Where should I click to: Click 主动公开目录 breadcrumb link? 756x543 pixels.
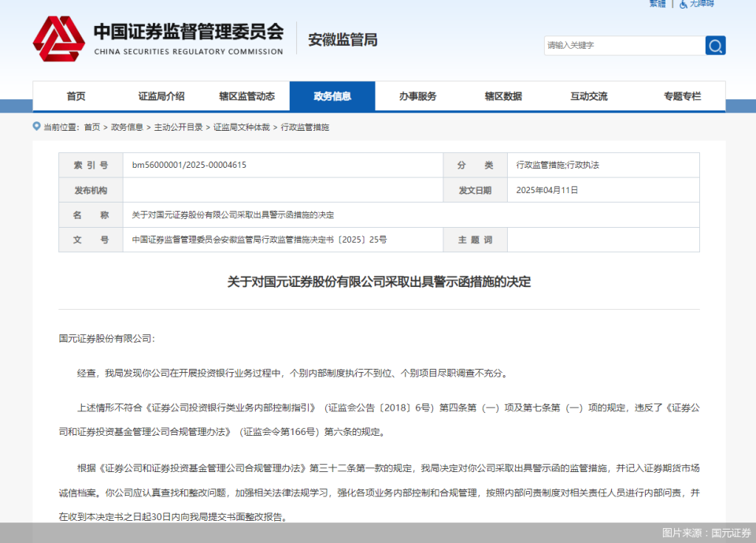tap(179, 127)
